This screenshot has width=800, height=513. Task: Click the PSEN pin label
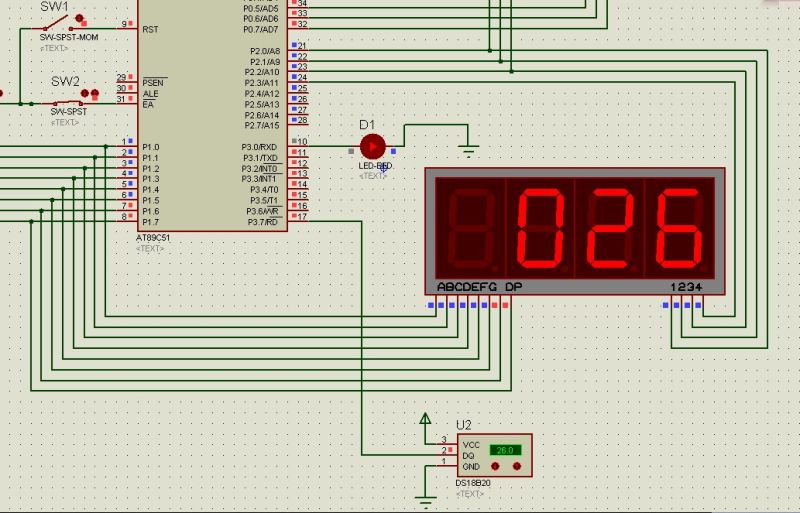[x=153, y=83]
